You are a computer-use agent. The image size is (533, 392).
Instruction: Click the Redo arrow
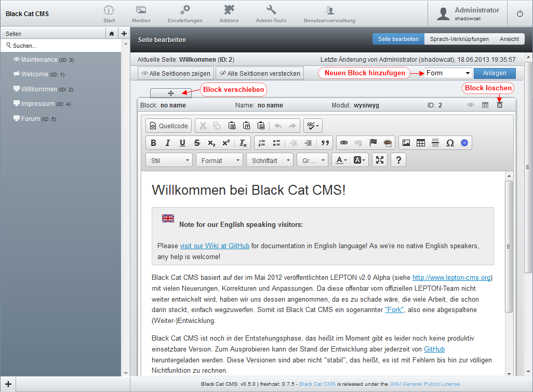[292, 126]
